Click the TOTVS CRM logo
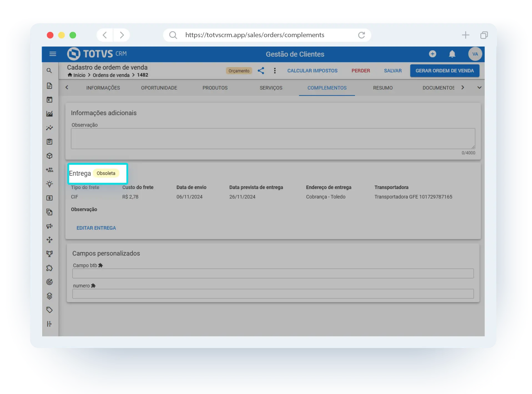 pyautogui.click(x=97, y=54)
